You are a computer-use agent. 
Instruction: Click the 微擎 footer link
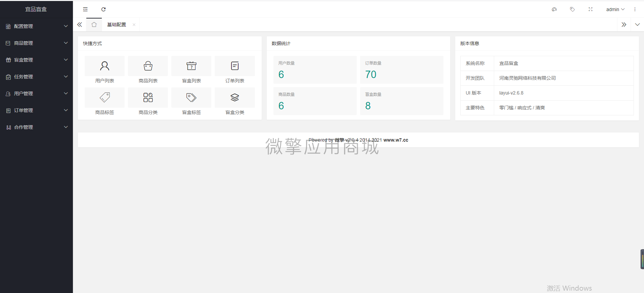pyautogui.click(x=339, y=140)
